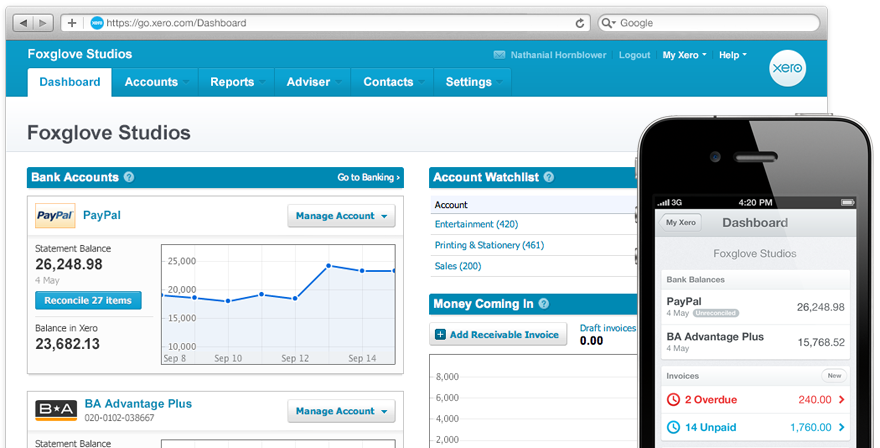880x448 pixels.
Task: Click Go to Banking link
Action: [369, 177]
